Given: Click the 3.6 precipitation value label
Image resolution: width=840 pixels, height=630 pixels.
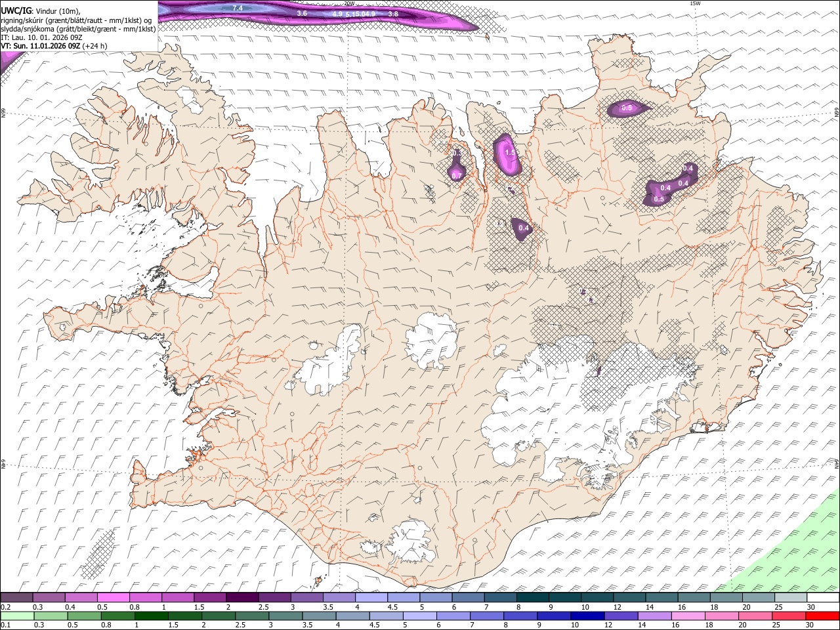Looking at the screenshot, I should [302, 13].
